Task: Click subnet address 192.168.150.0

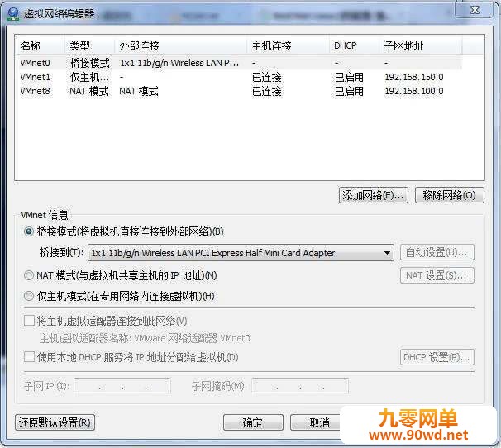Action: tap(414, 77)
